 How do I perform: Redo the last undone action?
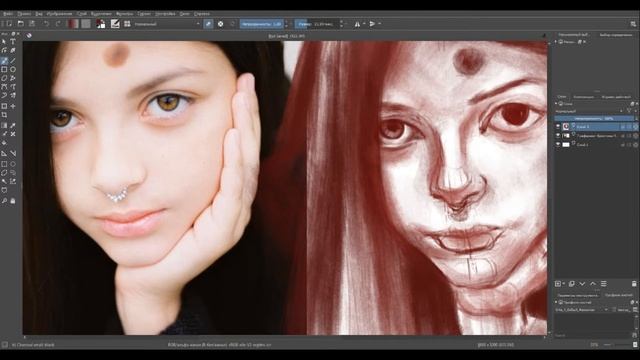(x=58, y=24)
